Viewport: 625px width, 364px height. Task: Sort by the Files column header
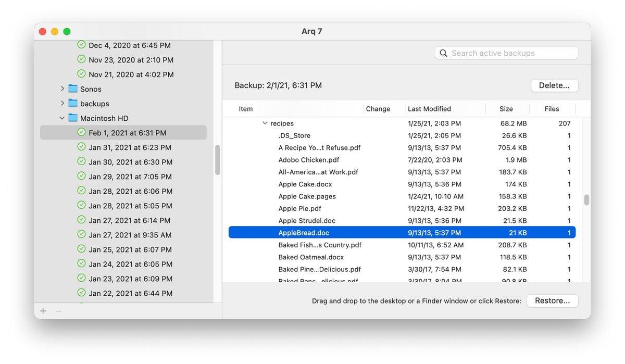click(x=552, y=109)
